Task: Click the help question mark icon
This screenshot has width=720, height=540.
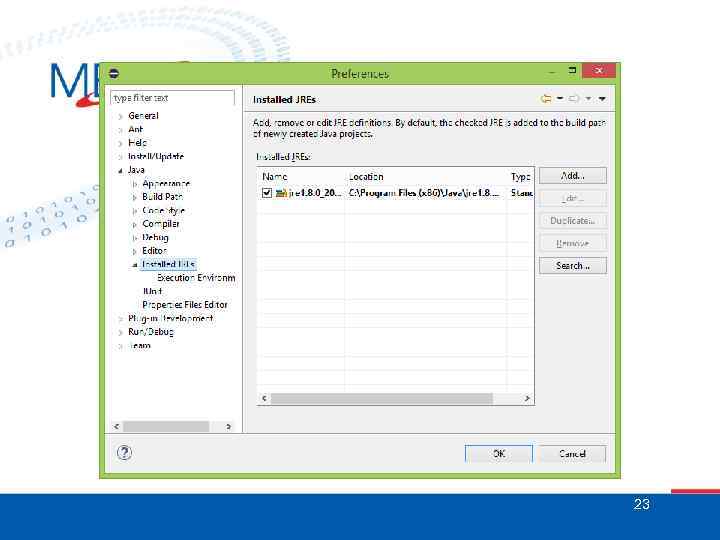Action: 124,453
